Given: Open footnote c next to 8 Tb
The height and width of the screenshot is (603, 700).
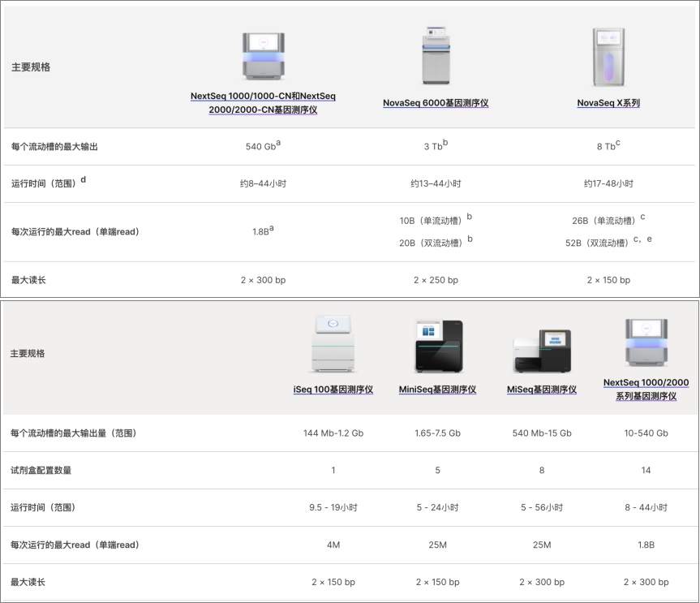Looking at the screenshot, I should coord(618,143).
